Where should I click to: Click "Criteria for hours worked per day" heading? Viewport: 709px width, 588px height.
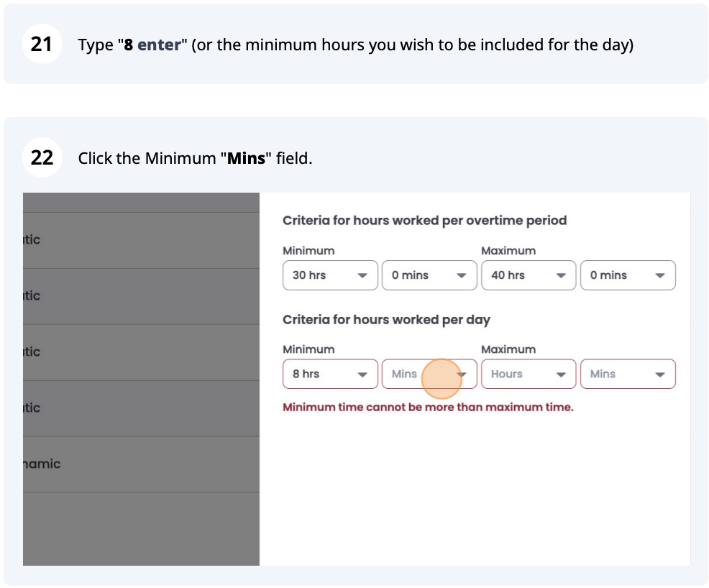coord(386,319)
